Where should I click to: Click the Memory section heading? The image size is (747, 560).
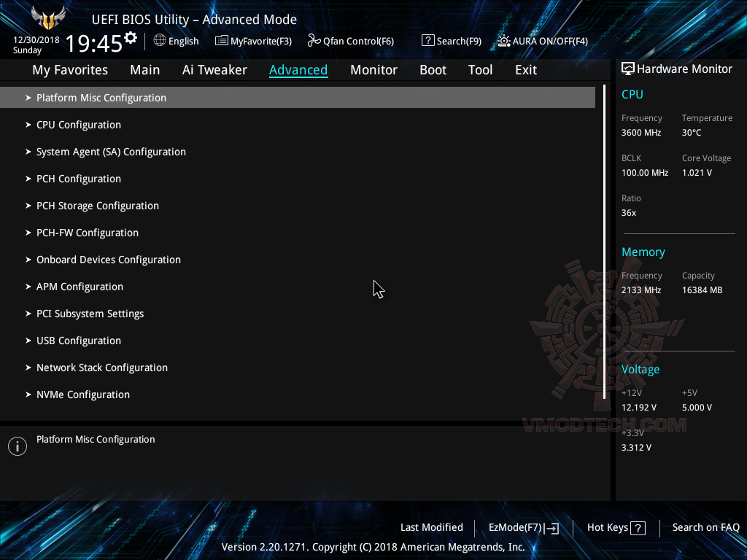click(x=643, y=252)
